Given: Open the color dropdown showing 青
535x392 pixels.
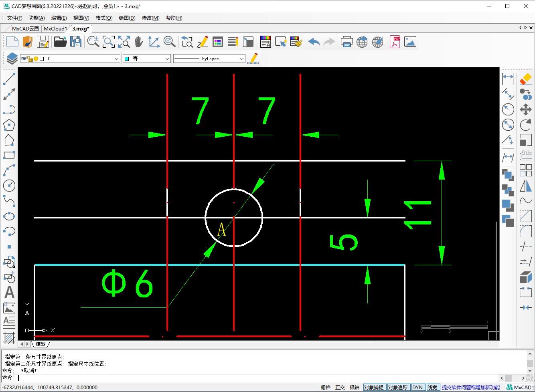Looking at the screenshot, I should pyautogui.click(x=168, y=58).
